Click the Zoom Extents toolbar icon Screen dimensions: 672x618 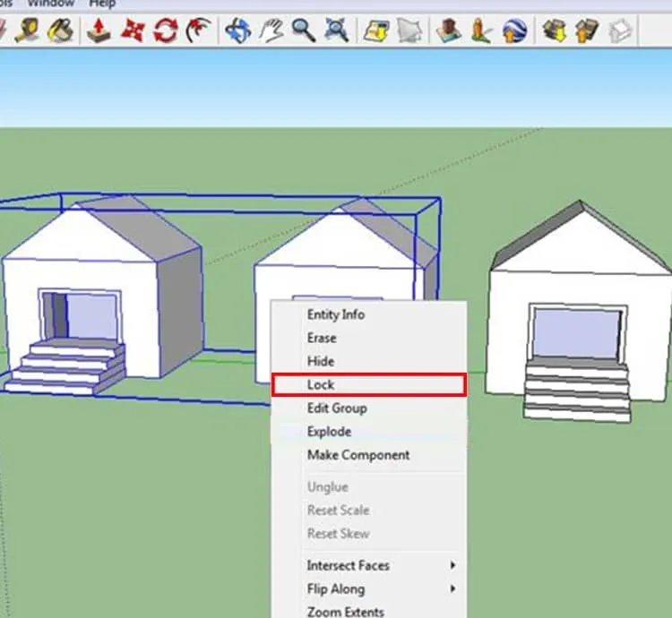(336, 30)
